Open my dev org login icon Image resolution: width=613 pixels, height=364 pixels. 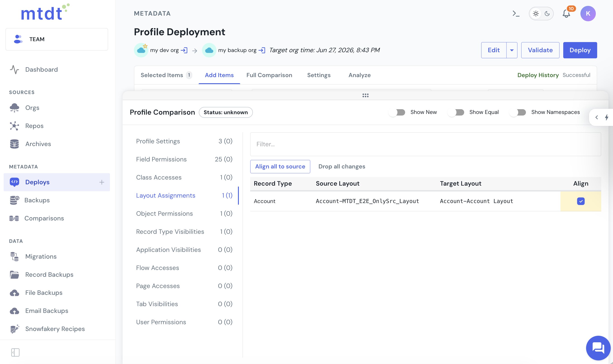click(x=184, y=50)
